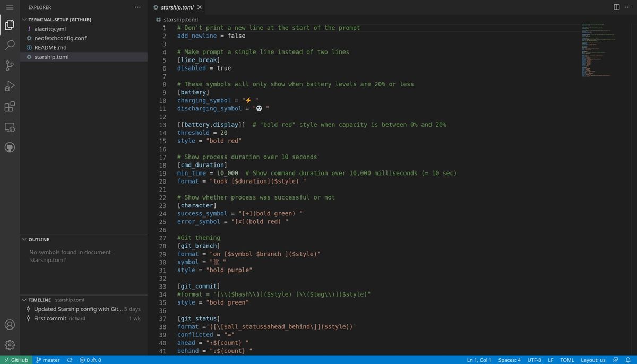637x364 pixels.
Task: Open the Manage settings gear
Action: [9, 345]
